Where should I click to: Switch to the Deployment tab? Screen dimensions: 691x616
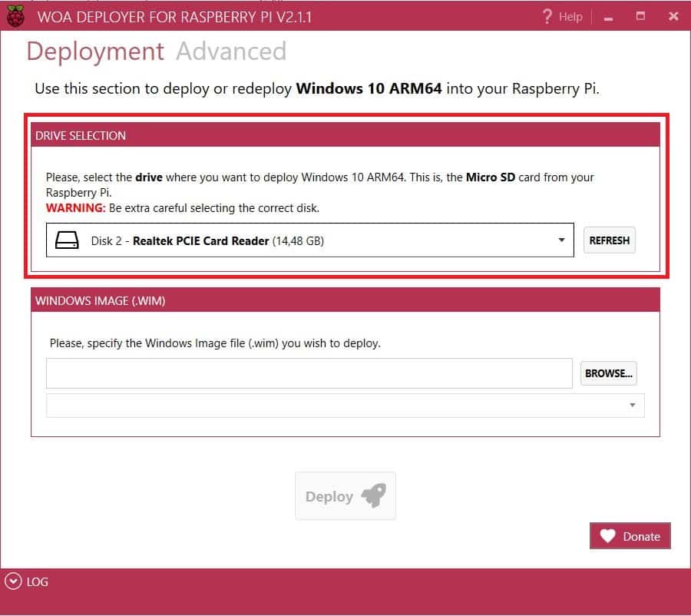[95, 51]
